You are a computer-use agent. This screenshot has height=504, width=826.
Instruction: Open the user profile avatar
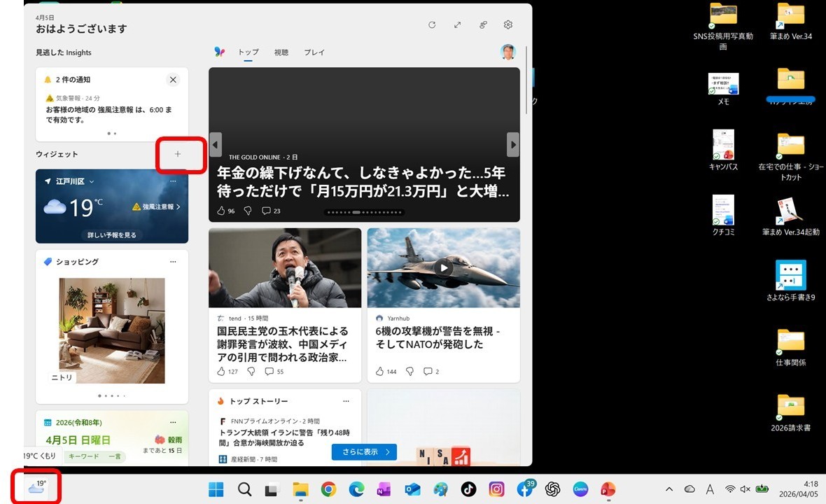coord(508,52)
